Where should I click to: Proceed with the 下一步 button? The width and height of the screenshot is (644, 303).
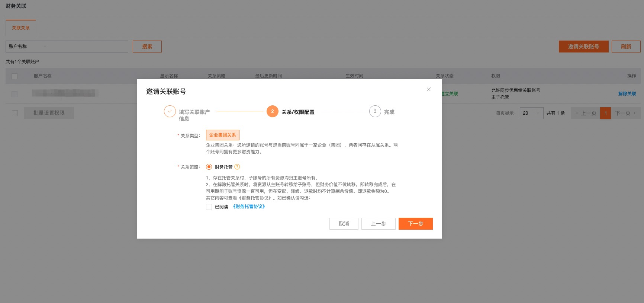[x=416, y=224]
